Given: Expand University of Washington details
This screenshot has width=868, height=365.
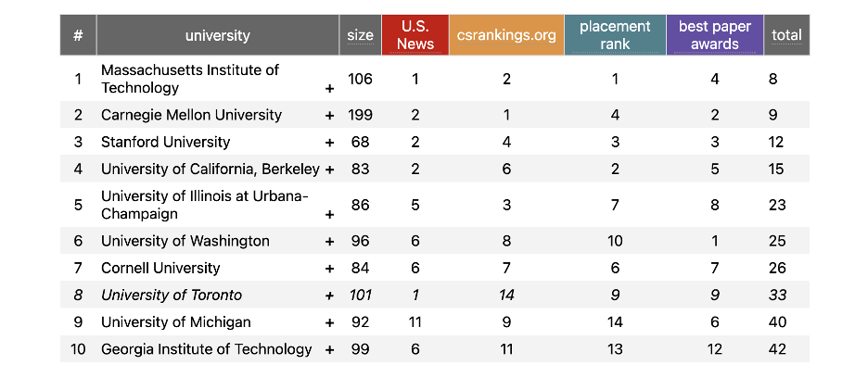Looking at the screenshot, I should coord(329,242).
